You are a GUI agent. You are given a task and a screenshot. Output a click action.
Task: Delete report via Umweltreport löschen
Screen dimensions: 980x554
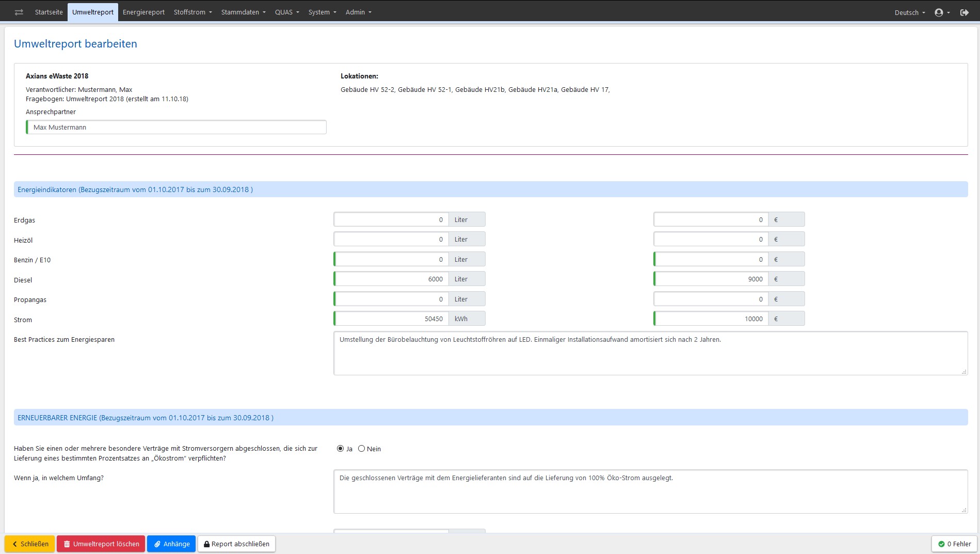[101, 544]
